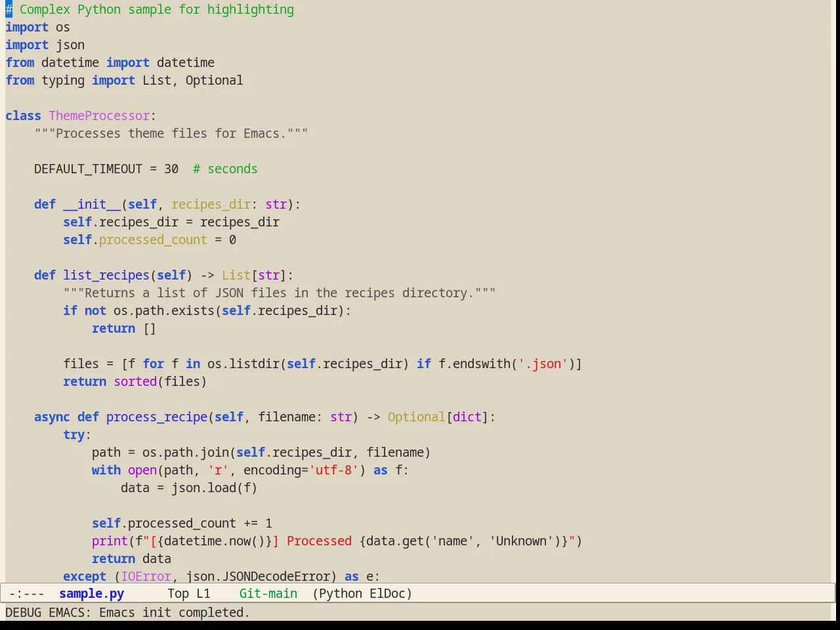Click the list_recipes function name
This screenshot has height=630, width=840.
(106, 276)
